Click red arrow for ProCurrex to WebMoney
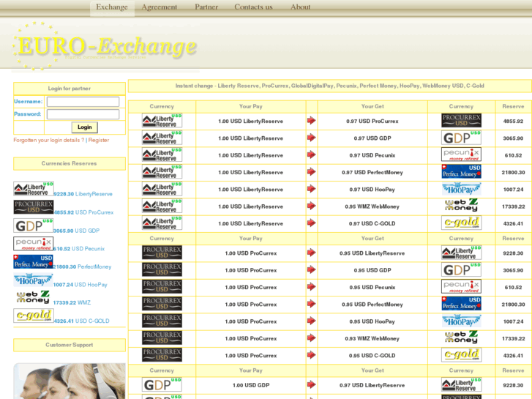This screenshot has width=532, height=399. click(x=312, y=338)
